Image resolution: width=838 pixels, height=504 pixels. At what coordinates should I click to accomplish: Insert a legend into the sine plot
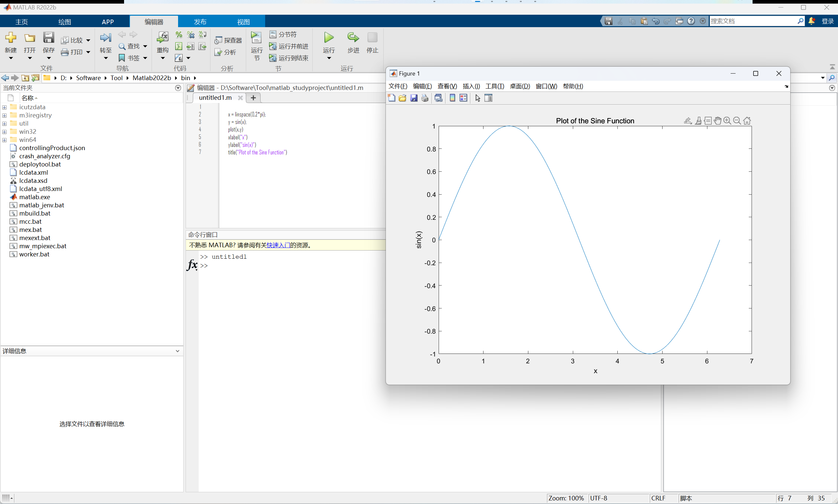click(463, 98)
